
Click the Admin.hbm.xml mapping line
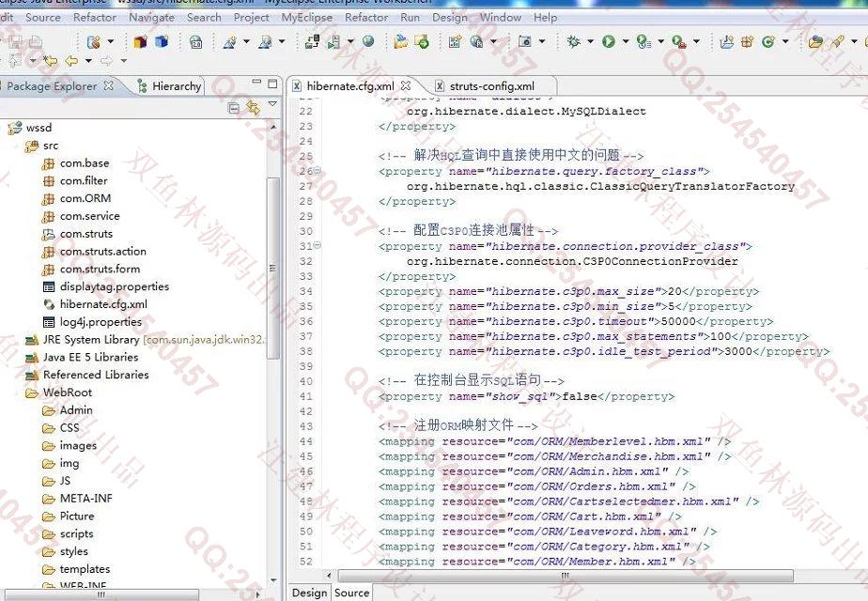pyautogui.click(x=534, y=471)
